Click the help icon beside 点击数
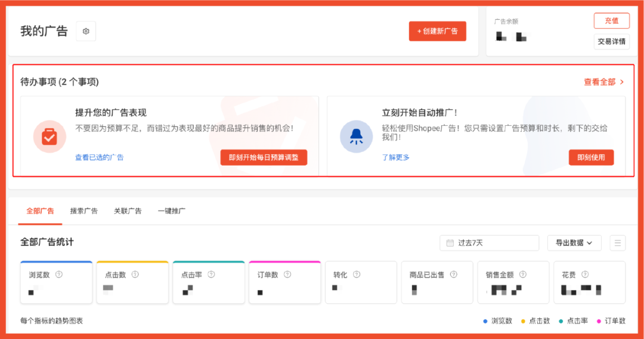The height and width of the screenshot is (339, 644). (x=135, y=275)
